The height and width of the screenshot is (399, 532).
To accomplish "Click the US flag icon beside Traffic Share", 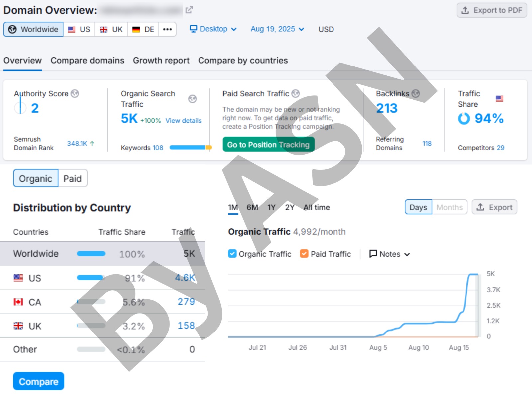I will coord(499,99).
